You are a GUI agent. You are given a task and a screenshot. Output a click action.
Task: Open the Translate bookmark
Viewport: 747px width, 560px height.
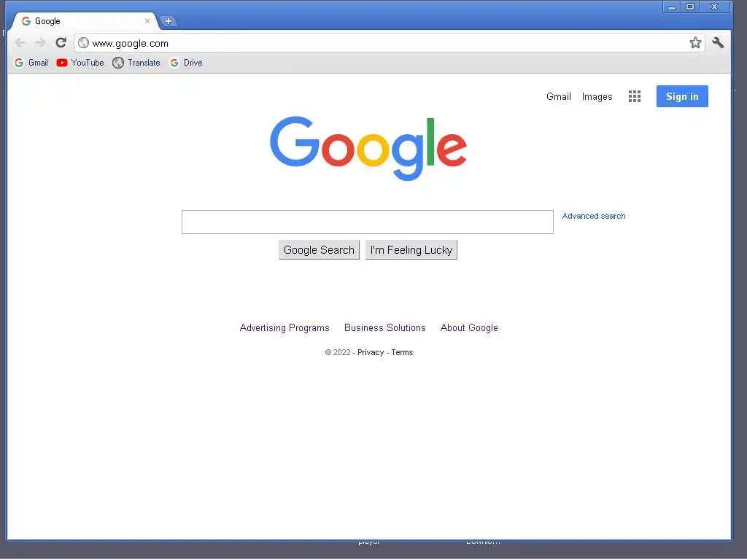pyautogui.click(x=136, y=63)
